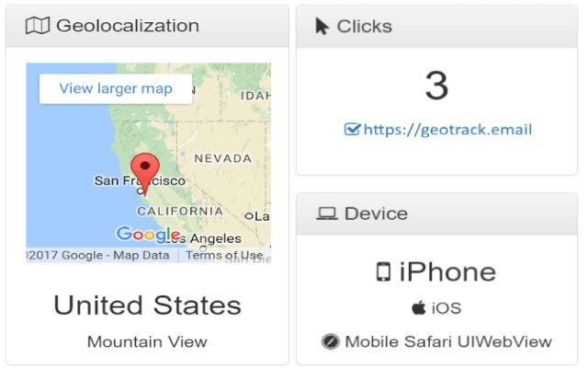Click the Google logo on the map
Viewport: 588px width, 368px height.
[x=149, y=235]
